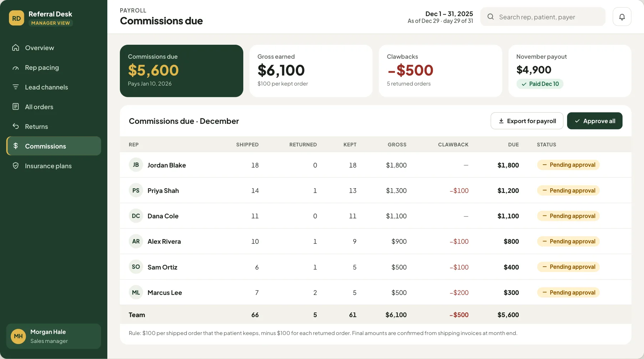Click the Dec 1 – 31, 2025 date range
Viewport: 644px width, 359px height.
point(449,14)
